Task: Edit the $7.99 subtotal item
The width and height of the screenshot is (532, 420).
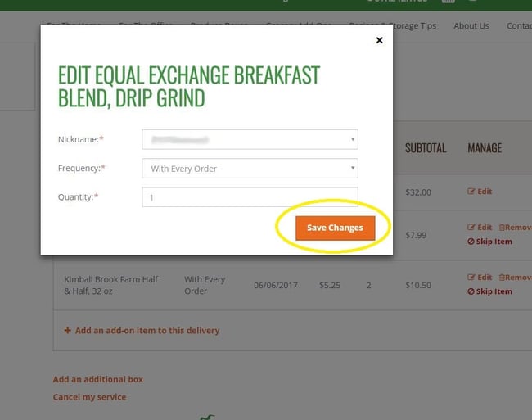Action: [480, 228]
